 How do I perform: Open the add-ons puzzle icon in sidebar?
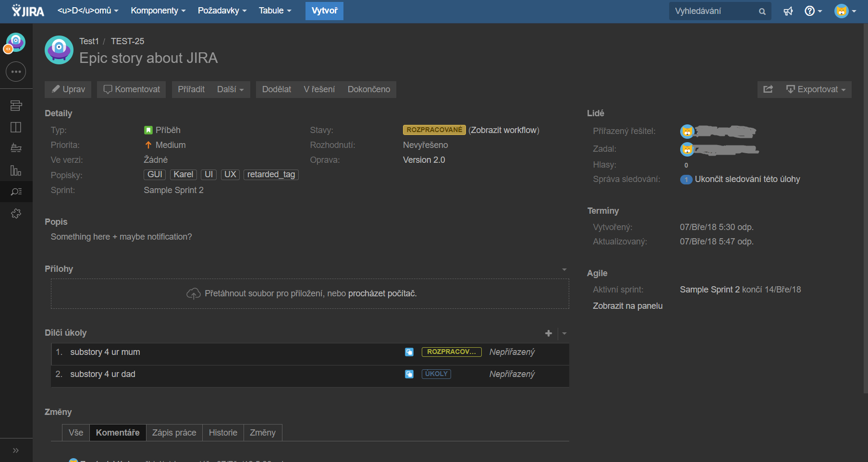16,213
